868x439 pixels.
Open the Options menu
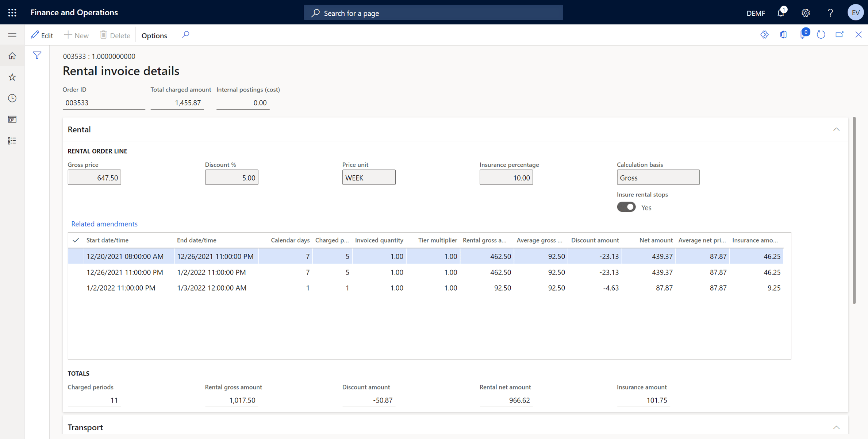tap(155, 35)
